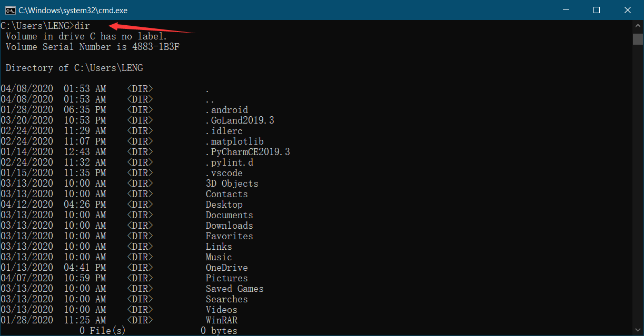Click date 01/15/2020 on .vscode row
The height and width of the screenshot is (336, 644).
click(27, 173)
